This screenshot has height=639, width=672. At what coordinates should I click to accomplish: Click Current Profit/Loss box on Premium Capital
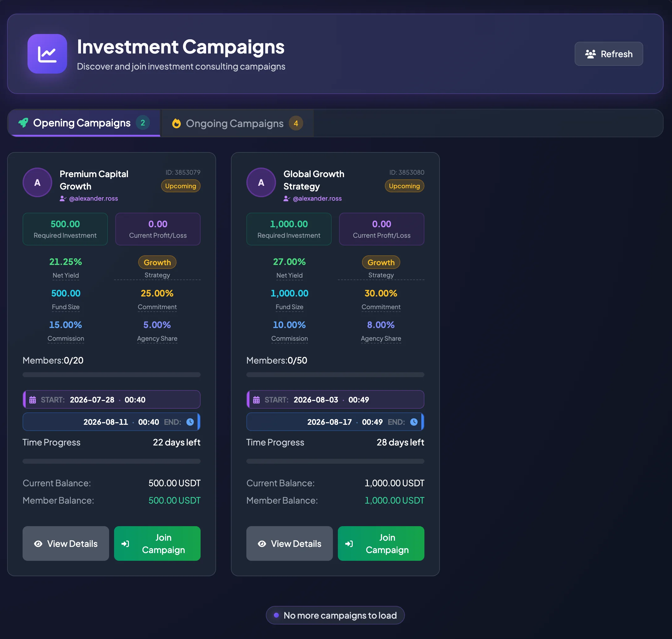(x=158, y=229)
